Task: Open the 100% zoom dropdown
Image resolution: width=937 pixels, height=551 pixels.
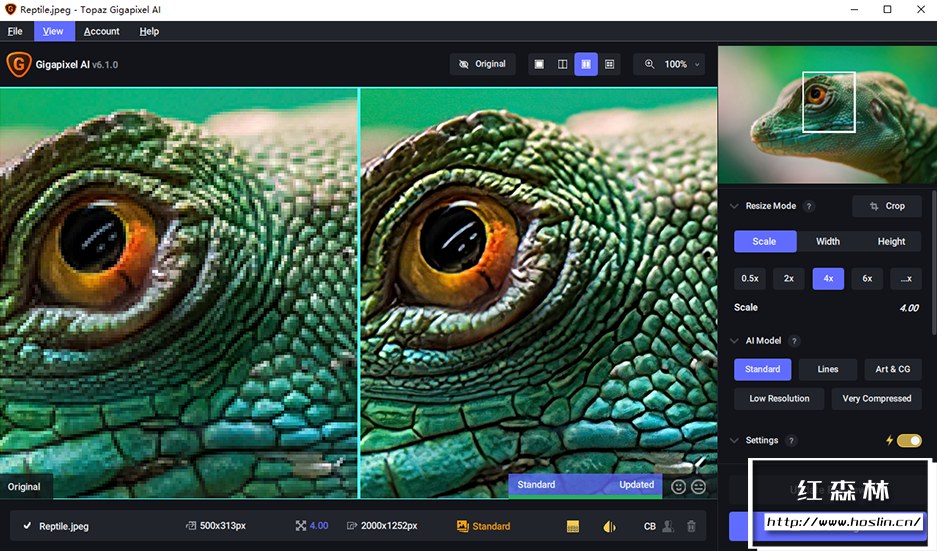Action: point(681,64)
